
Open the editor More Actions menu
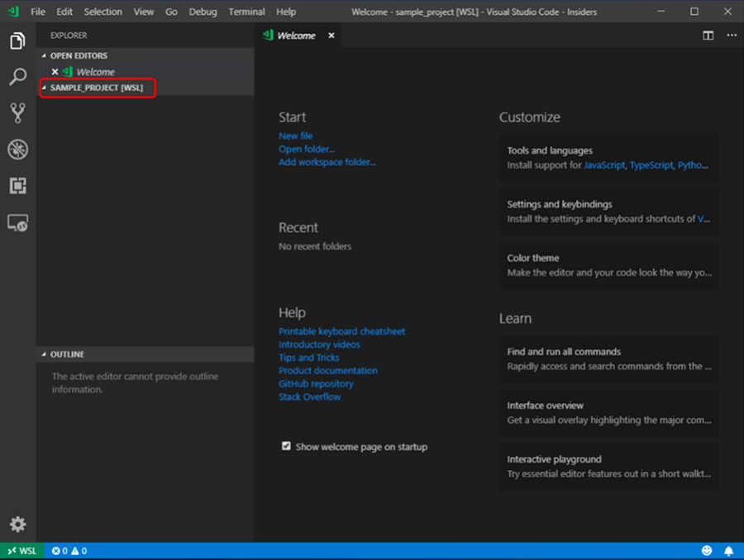coord(732,35)
